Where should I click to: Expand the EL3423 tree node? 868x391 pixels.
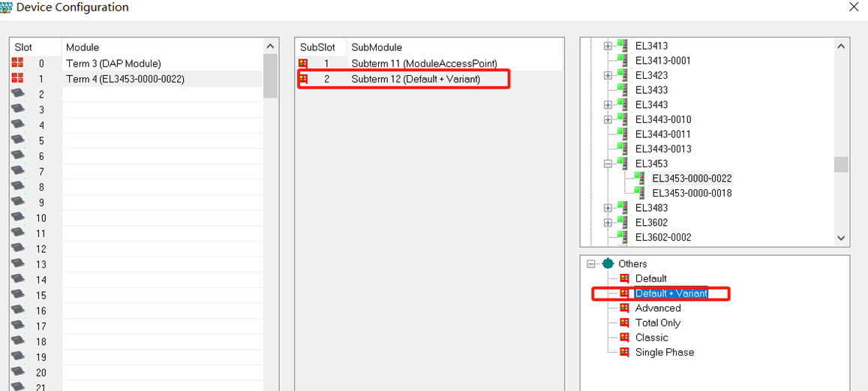point(608,75)
